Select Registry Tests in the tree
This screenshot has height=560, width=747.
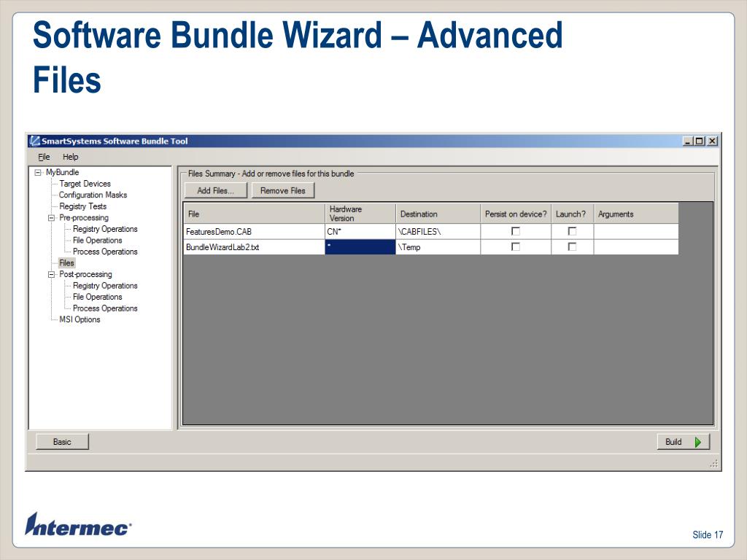83,206
